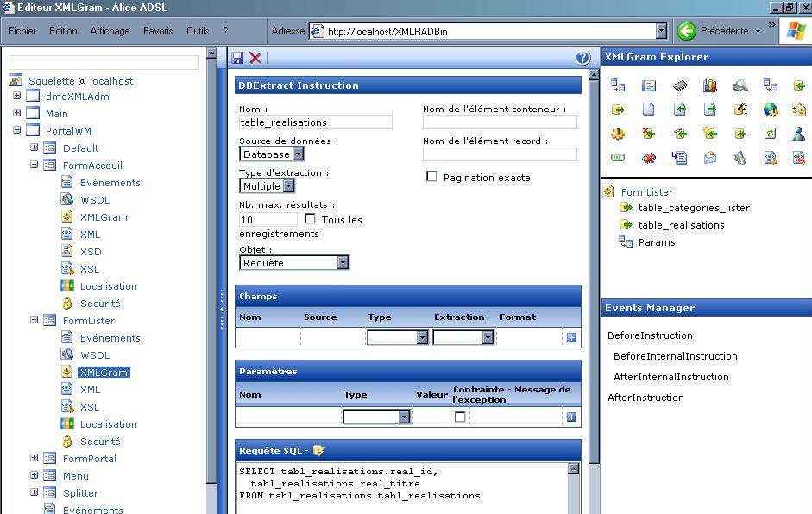The image size is (812, 514).
Task: Click the red X delete icon
Action: [x=255, y=58]
